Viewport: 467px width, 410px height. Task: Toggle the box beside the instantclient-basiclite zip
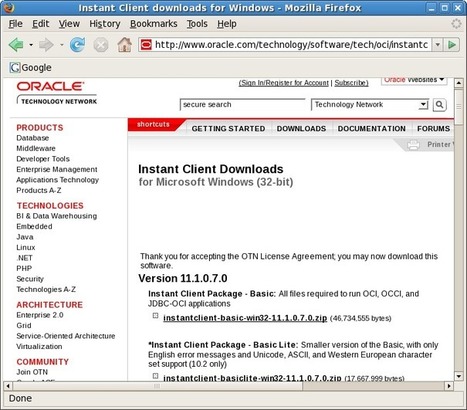tap(155, 376)
